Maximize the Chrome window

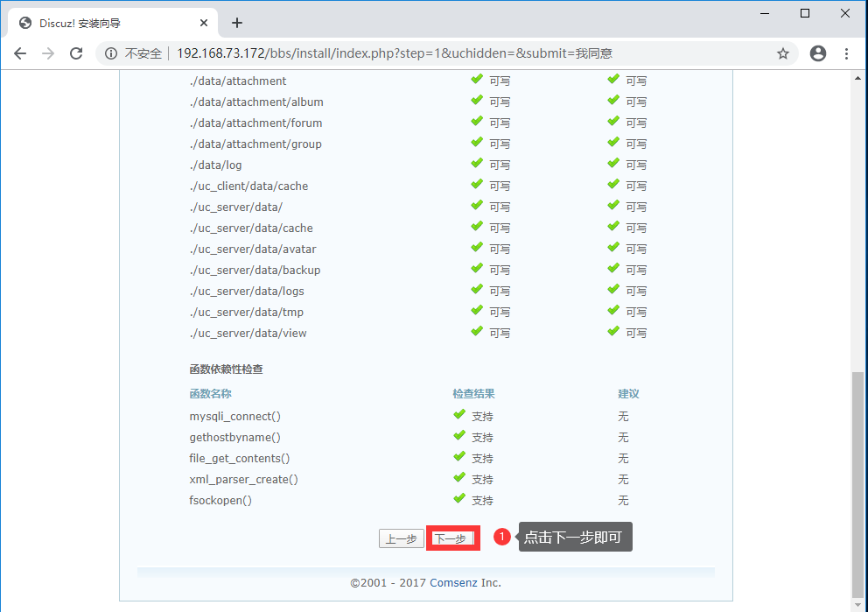[805, 13]
